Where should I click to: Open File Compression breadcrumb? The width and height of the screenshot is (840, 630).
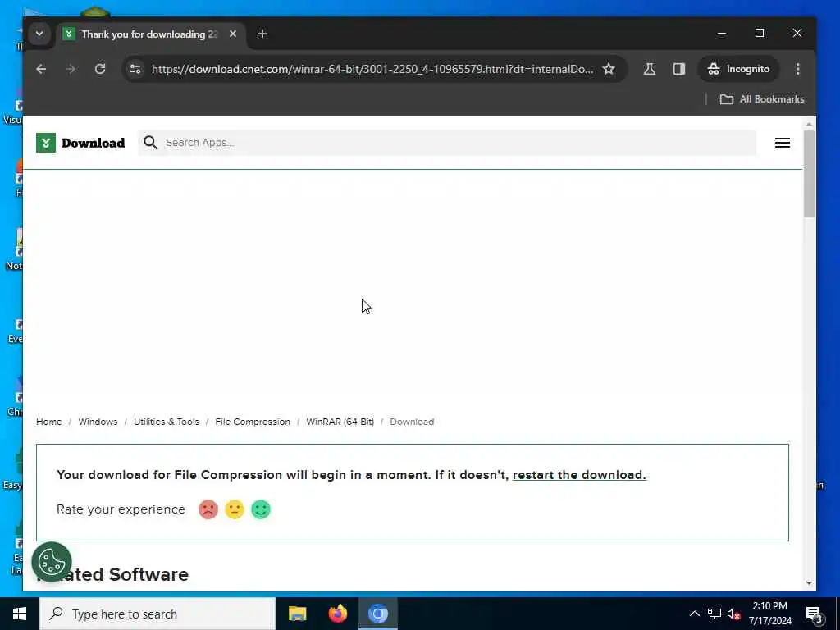[x=253, y=422]
